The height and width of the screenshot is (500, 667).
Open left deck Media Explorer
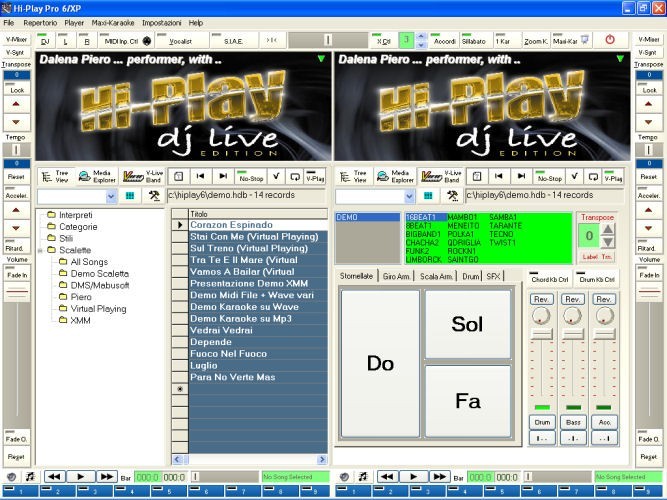pos(97,176)
